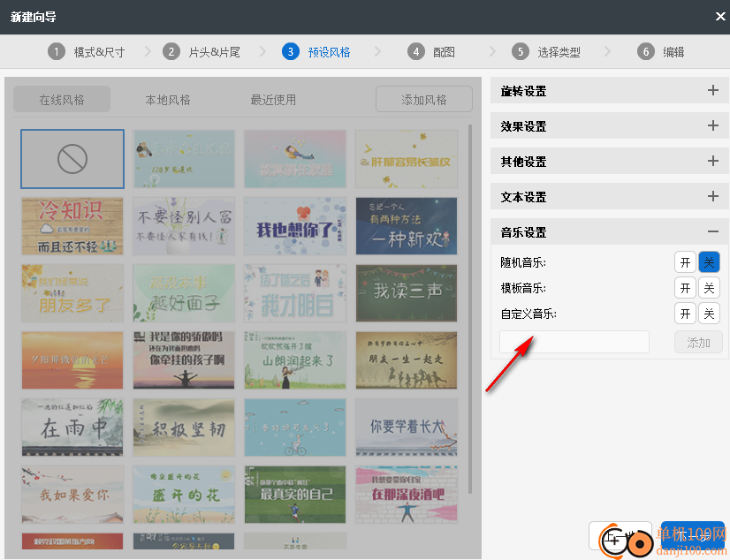The height and width of the screenshot is (560, 730).
Task: Pick the 你牵挂的孩子啊 style thumbnail
Action: point(184,360)
